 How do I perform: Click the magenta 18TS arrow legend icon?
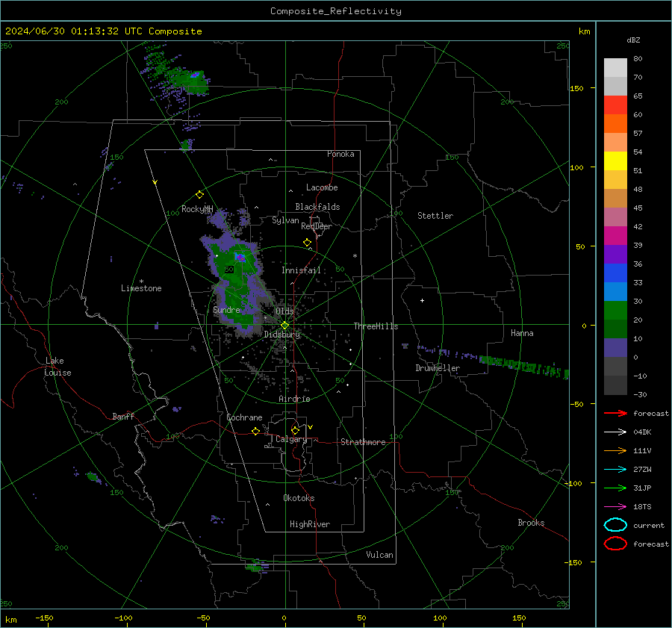[615, 507]
